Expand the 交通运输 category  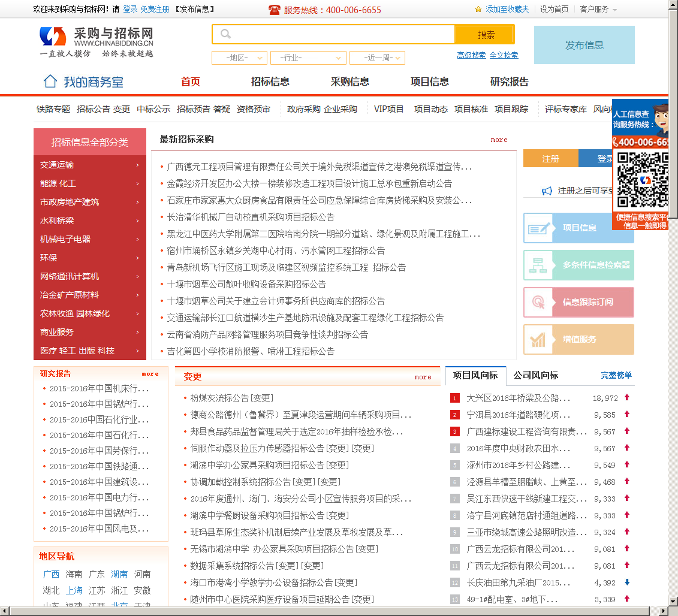click(x=90, y=165)
